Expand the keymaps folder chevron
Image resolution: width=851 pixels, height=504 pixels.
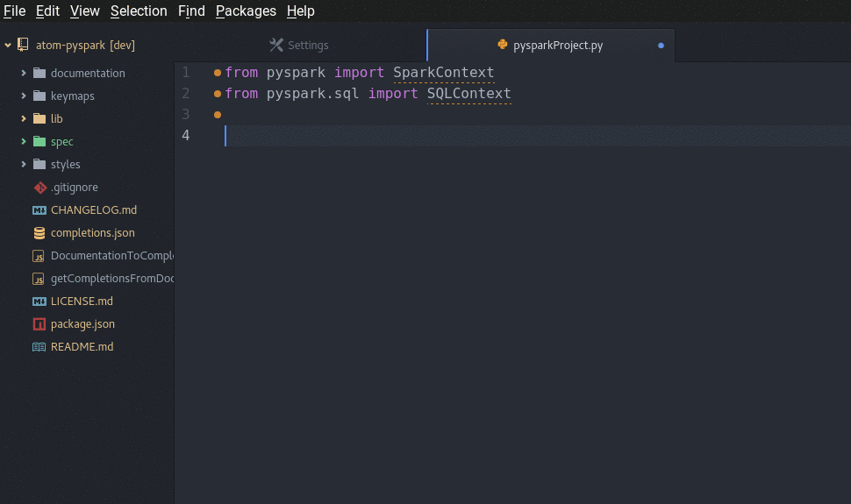(x=24, y=96)
